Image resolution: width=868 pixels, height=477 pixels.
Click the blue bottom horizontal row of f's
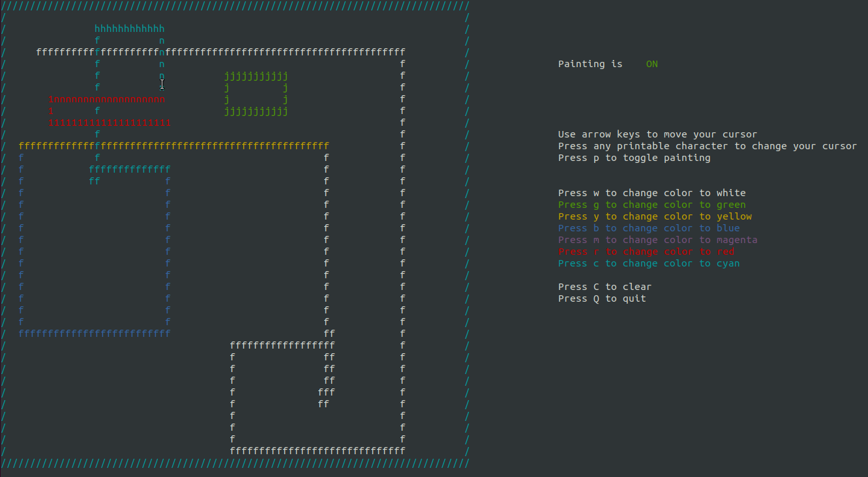coord(95,334)
